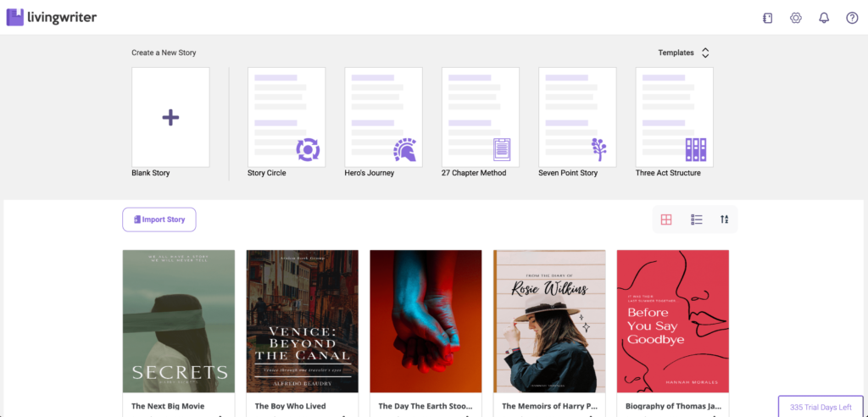
Task: Open the help question mark icon
Action: pyautogui.click(x=852, y=18)
